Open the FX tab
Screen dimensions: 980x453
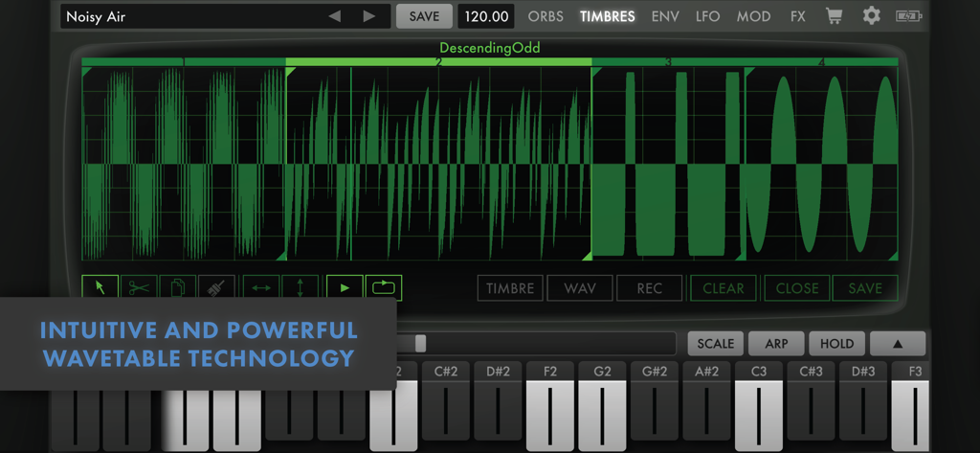(x=797, y=16)
